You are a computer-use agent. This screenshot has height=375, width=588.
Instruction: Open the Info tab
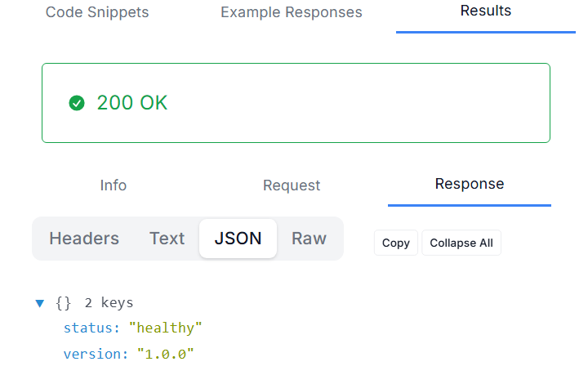click(114, 185)
